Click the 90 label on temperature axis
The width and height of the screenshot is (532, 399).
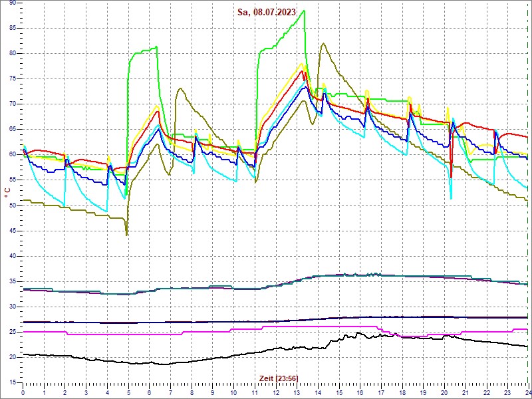(x=13, y=4)
